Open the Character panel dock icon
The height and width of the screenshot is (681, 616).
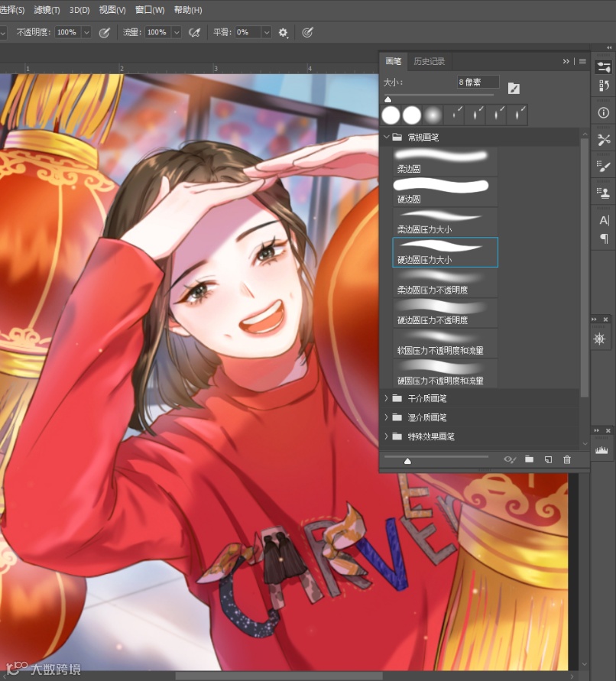[x=604, y=220]
